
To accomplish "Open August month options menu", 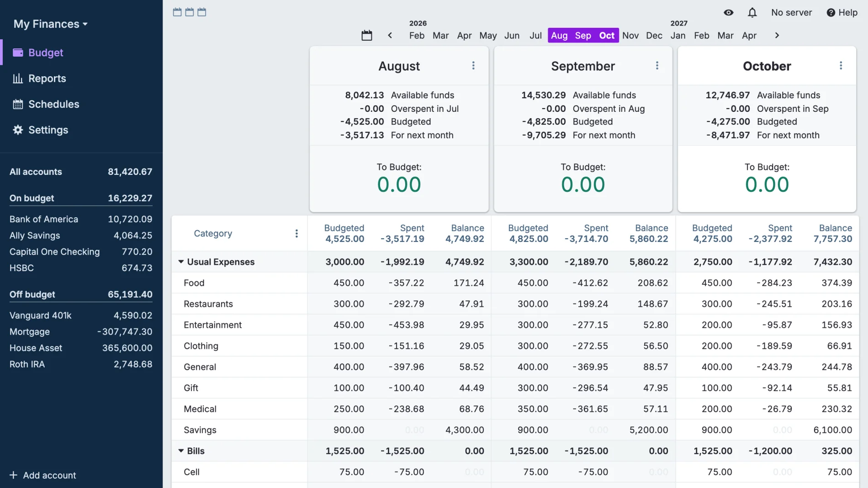I will (x=473, y=66).
